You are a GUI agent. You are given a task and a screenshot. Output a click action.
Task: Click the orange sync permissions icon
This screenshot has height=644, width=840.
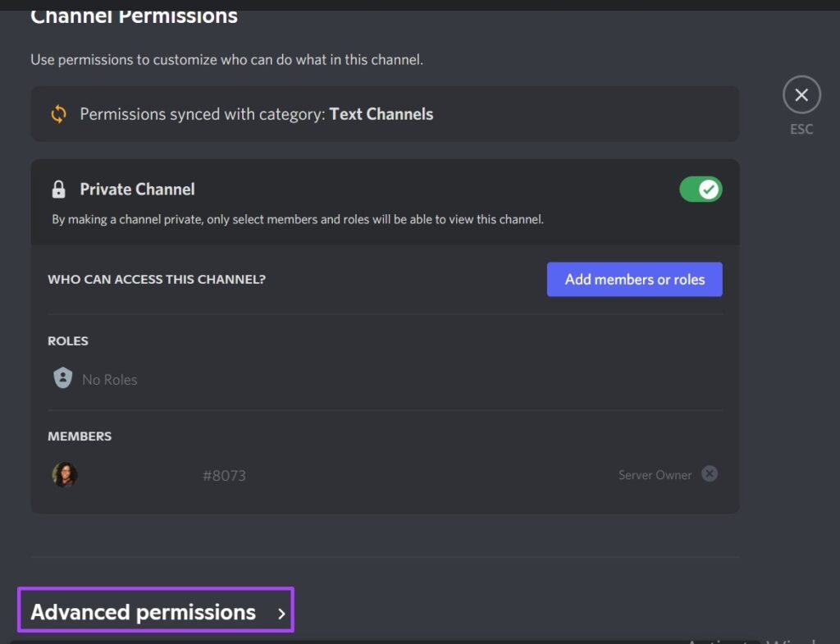tap(58, 114)
